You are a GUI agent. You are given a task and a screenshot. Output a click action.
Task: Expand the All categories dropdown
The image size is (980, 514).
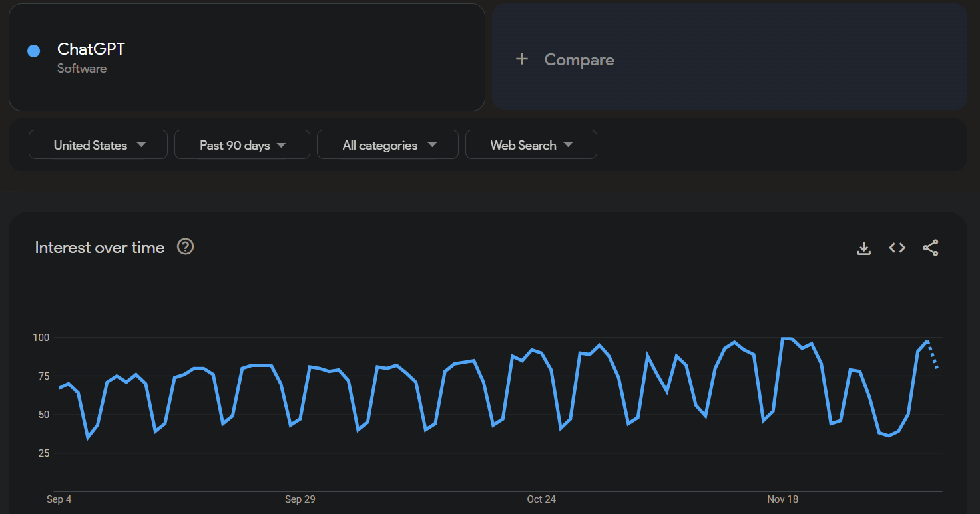tap(387, 144)
